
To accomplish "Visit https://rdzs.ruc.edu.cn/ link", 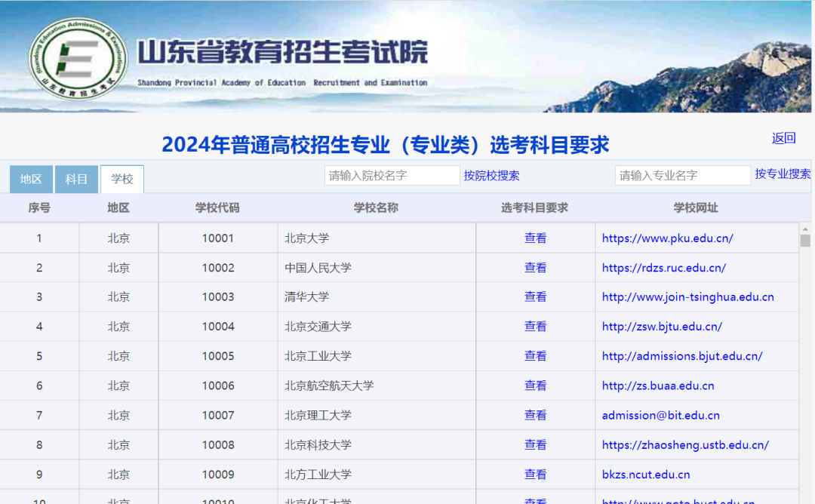I will 664,268.
